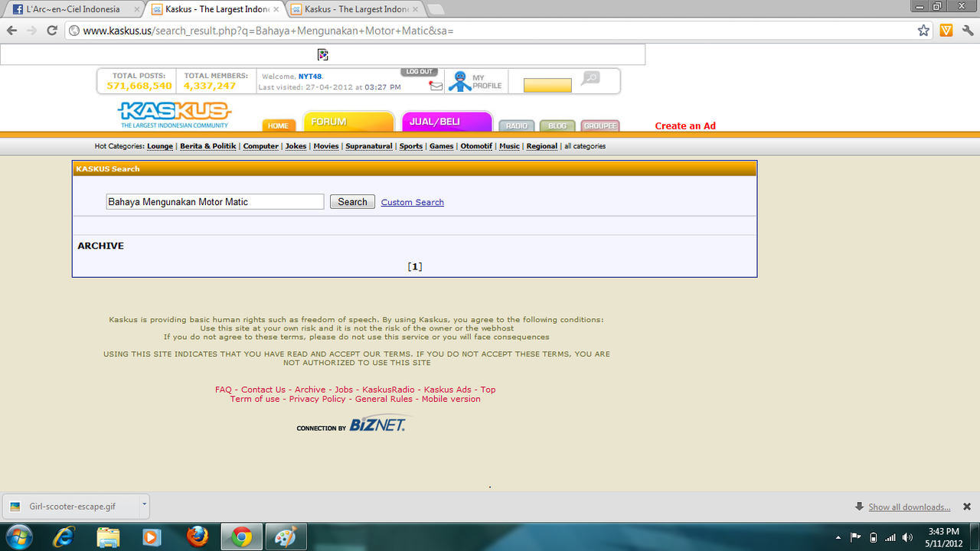This screenshot has width=980, height=551.
Task: Click the network signal tray icon
Action: click(x=890, y=537)
